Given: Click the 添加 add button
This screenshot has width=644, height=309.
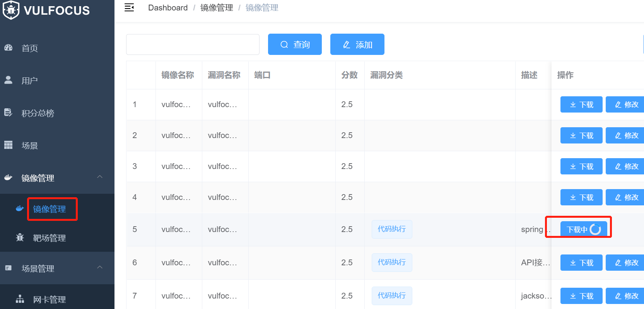Looking at the screenshot, I should coord(357,44).
